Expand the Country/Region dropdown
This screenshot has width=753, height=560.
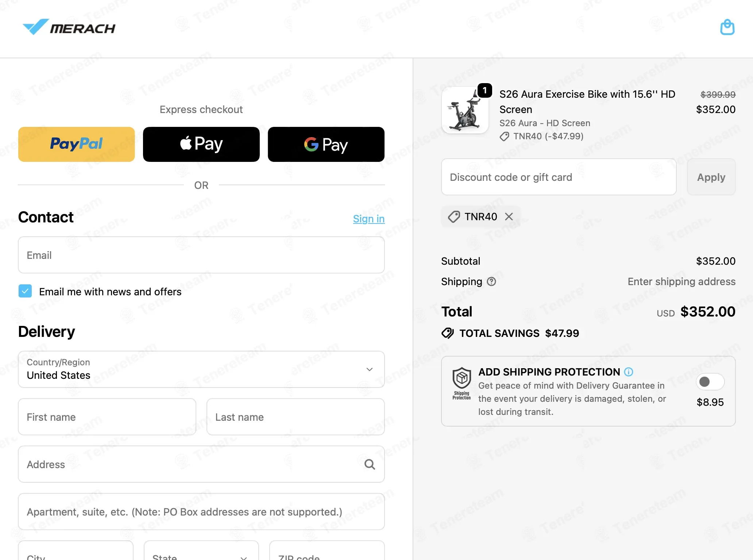(201, 369)
